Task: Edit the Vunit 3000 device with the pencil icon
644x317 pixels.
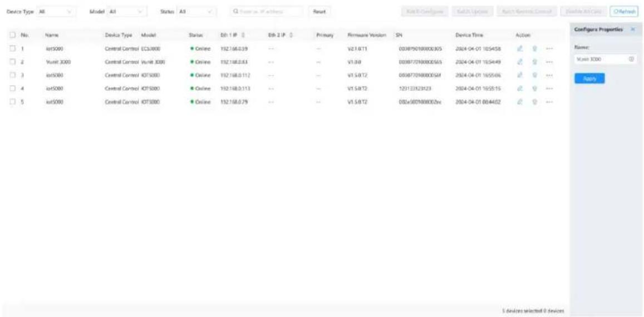Action: (x=519, y=62)
